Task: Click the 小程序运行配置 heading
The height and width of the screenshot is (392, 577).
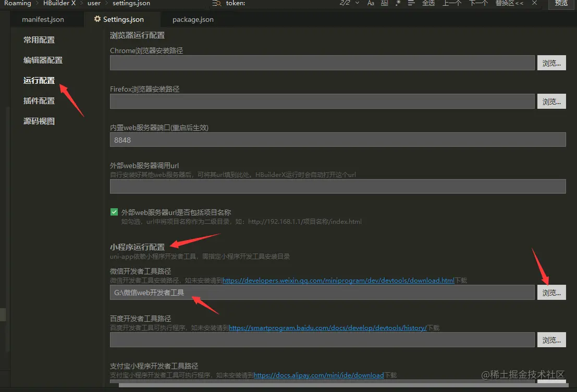Action: pyautogui.click(x=137, y=247)
